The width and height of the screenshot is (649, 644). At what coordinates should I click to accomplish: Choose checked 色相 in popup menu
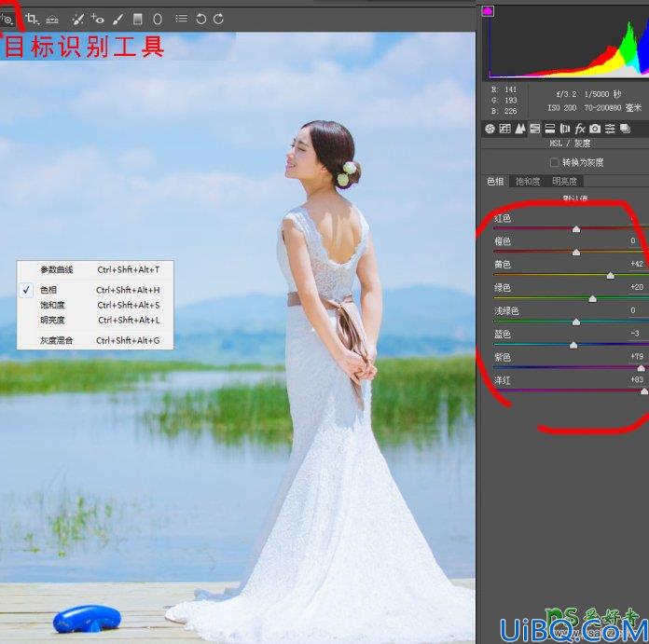[x=95, y=290]
